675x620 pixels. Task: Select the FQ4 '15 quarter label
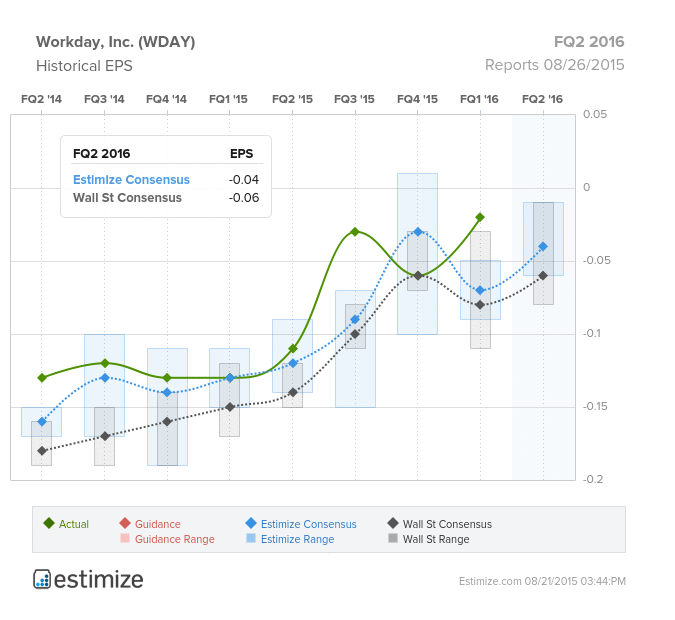click(x=417, y=99)
